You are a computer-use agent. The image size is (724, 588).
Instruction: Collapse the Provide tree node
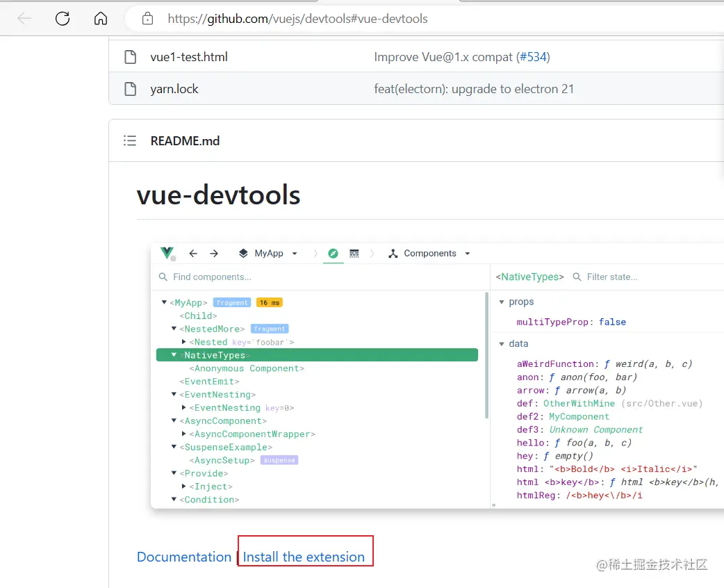point(174,473)
